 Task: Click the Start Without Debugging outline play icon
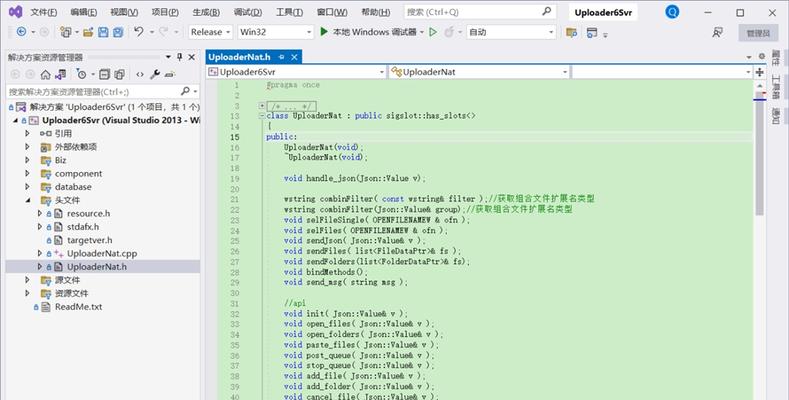(433, 32)
